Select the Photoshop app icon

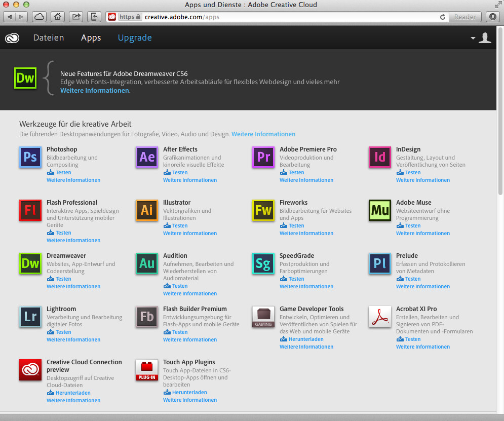tap(30, 157)
